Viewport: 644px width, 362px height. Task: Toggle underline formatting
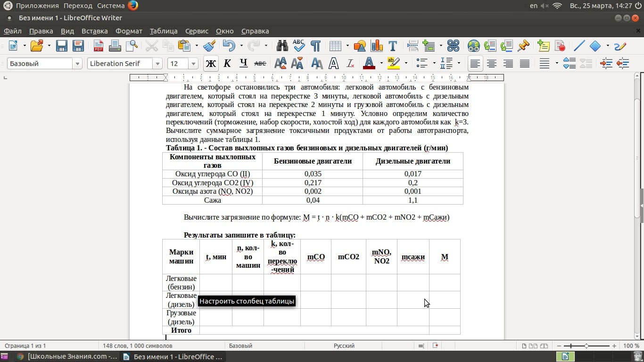pos(244,63)
